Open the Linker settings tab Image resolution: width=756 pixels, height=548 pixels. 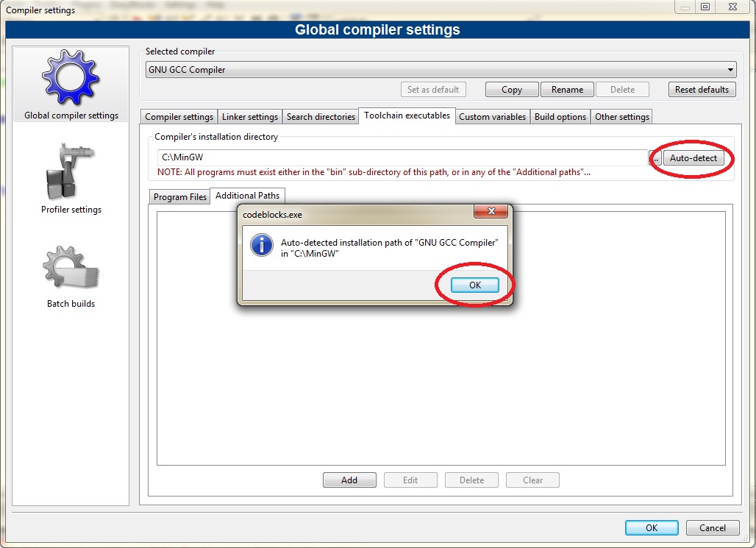point(250,117)
